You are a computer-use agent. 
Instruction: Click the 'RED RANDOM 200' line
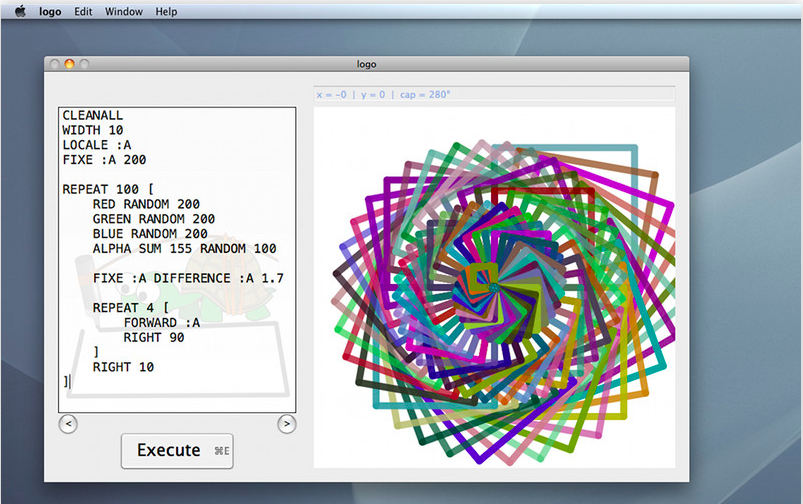click(x=146, y=204)
